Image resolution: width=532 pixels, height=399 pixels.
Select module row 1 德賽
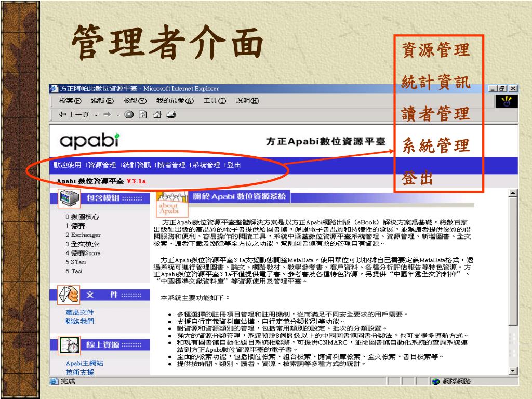(75, 225)
